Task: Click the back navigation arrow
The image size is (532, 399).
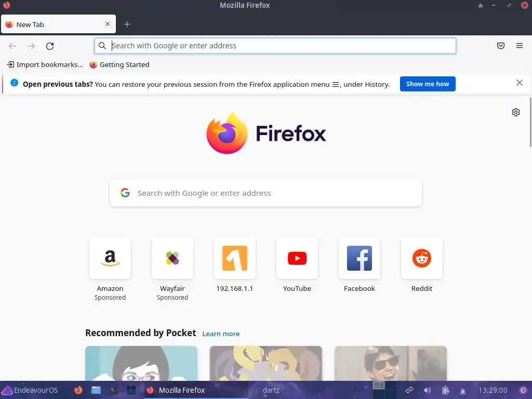Action: tap(12, 46)
